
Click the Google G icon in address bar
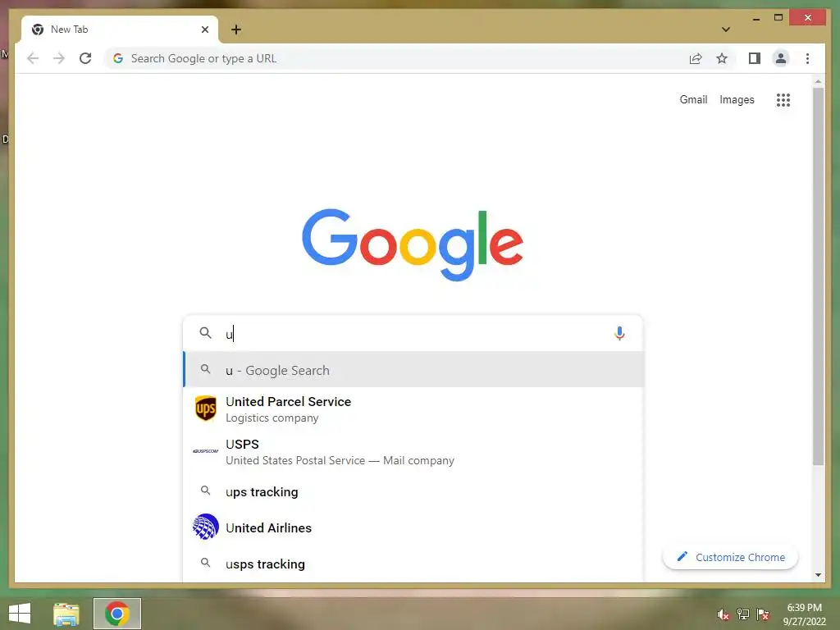118,58
